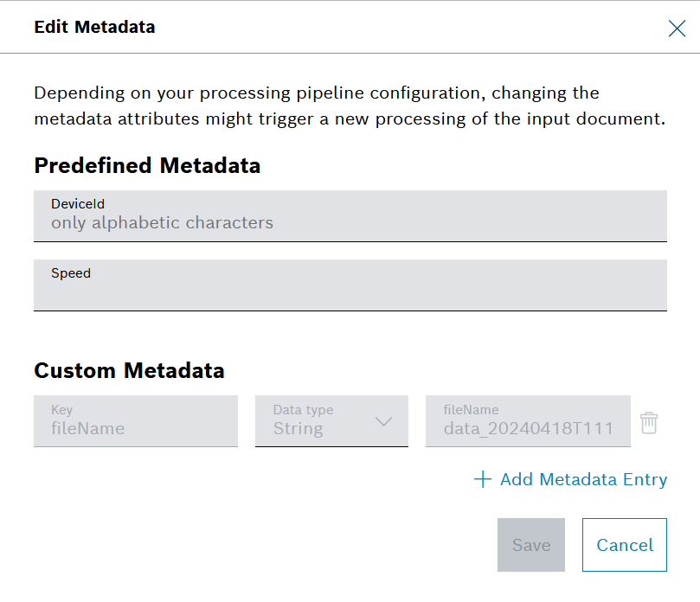Click the Custom Metadata heading
This screenshot has width=700, height=602.
click(129, 371)
